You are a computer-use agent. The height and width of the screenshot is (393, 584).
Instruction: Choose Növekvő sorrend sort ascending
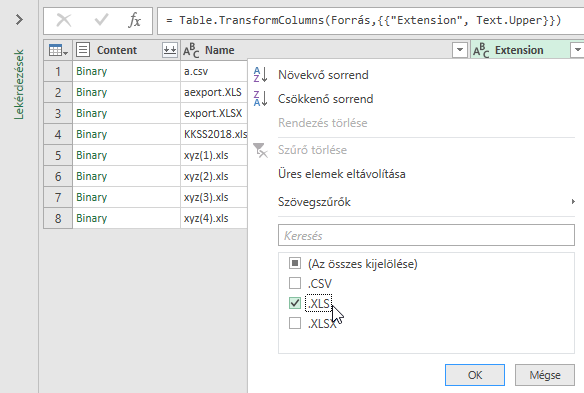pos(323,75)
